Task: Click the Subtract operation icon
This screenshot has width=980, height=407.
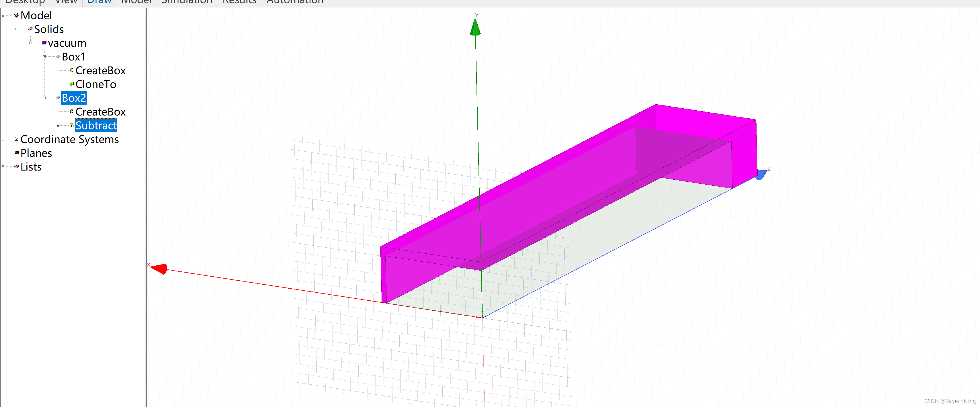Action: click(71, 126)
